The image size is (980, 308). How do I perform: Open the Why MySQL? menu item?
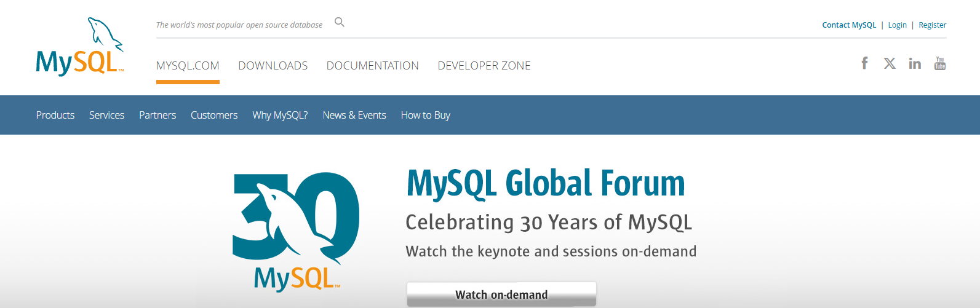point(280,115)
